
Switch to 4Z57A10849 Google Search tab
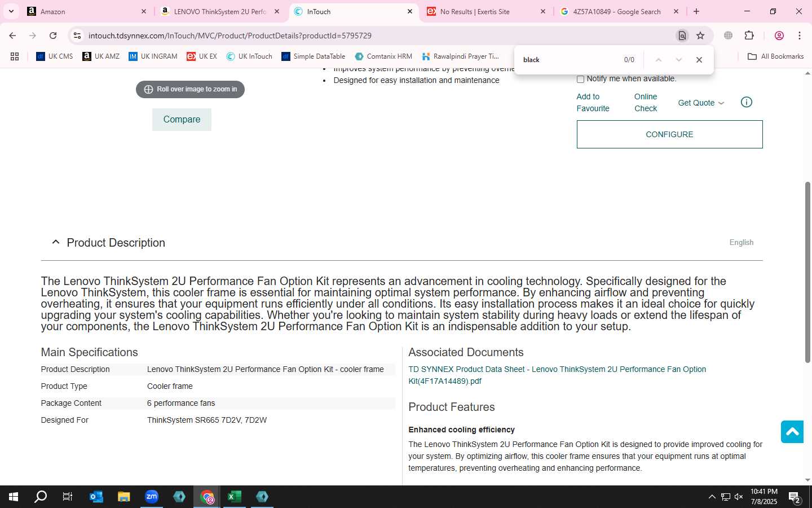coord(619,11)
